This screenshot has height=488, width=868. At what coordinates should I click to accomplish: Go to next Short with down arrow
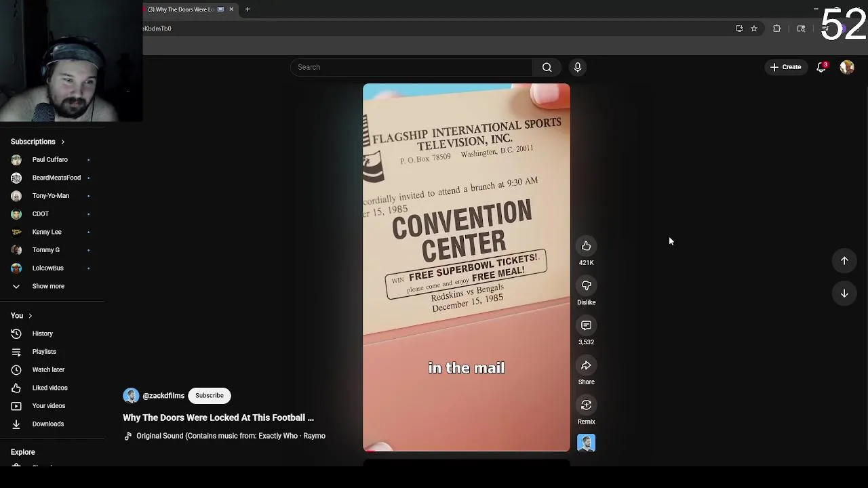click(x=844, y=293)
